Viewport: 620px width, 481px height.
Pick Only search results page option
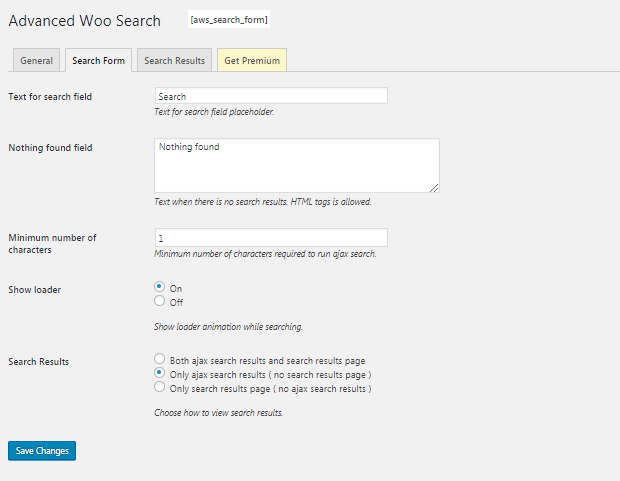(x=160, y=387)
